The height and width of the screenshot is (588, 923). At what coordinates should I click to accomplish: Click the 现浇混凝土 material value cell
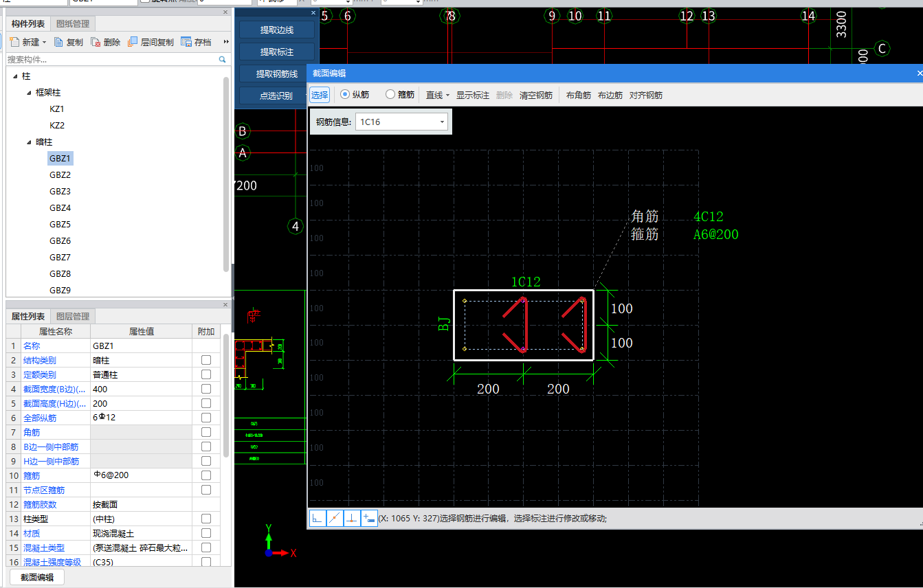coord(141,533)
